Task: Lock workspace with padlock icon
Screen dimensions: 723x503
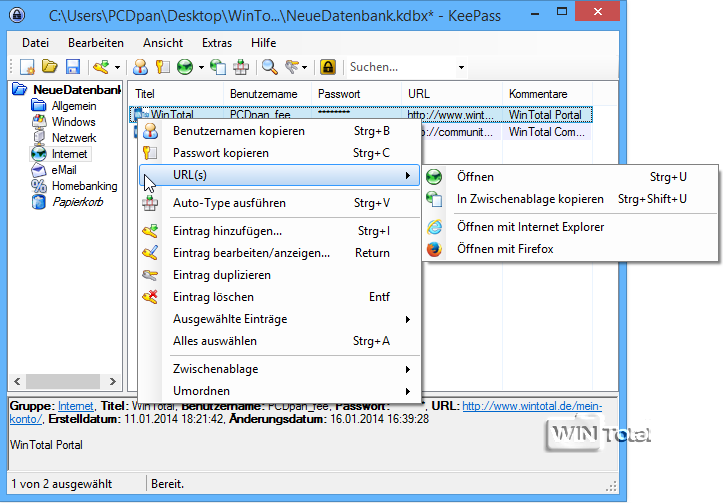Action: click(x=328, y=67)
